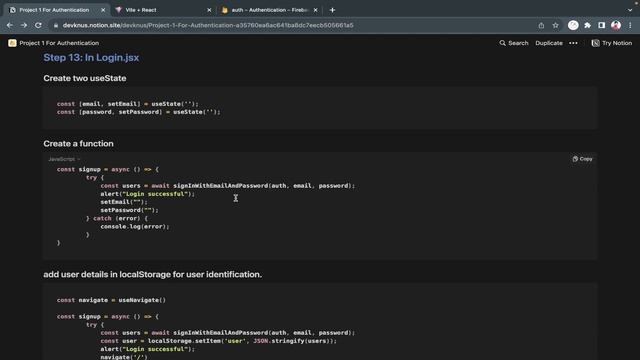Image resolution: width=640 pixels, height=360 pixels.
Task: Click the const navigate = useNavigate() line
Action: pos(111,300)
